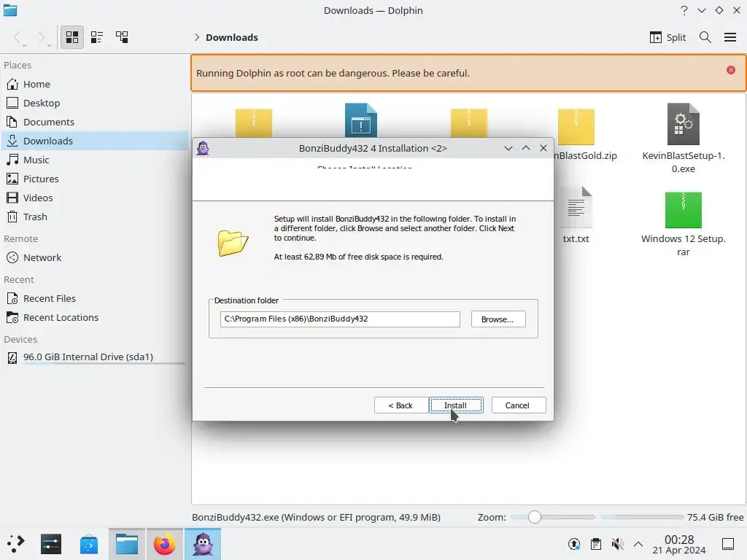Open Videos in Places panel
This screenshot has height=560, width=747.
(94, 198)
